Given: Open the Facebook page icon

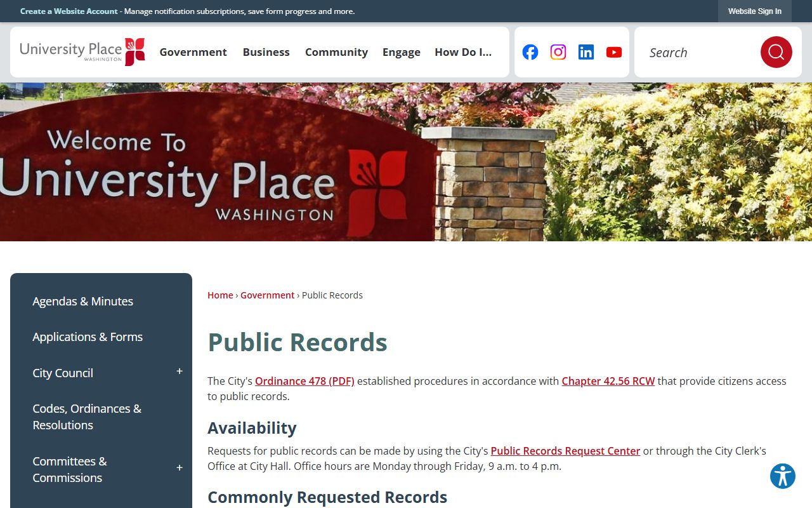Looking at the screenshot, I should 530,52.
